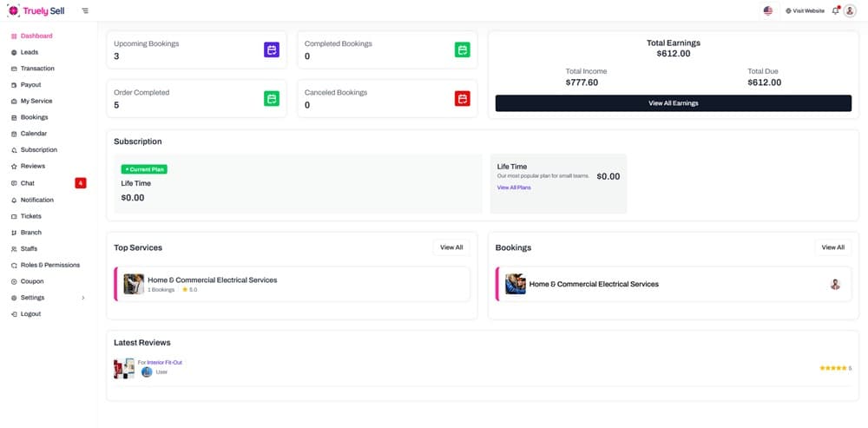Toggle the sidebar hamburger menu icon
The width and height of the screenshot is (868, 428).
84,10
